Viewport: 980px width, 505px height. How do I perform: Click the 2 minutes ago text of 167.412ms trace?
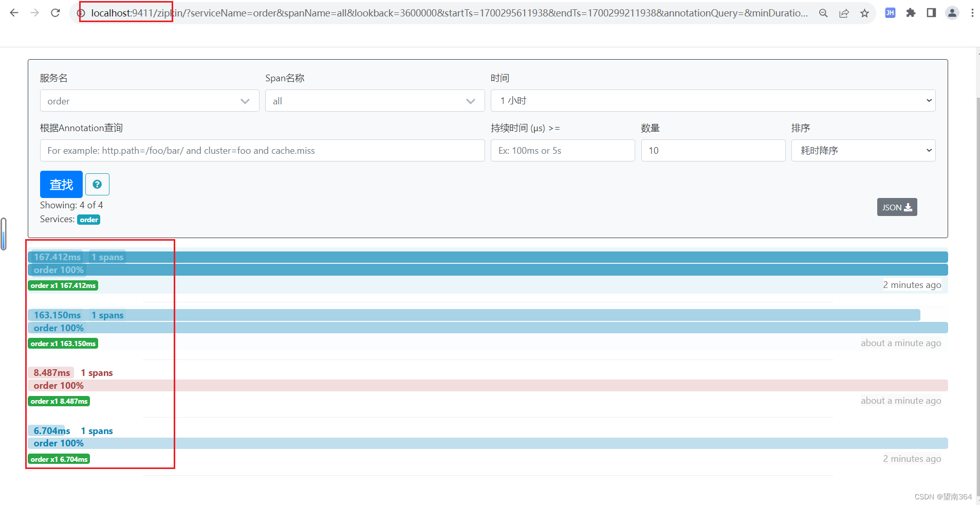(912, 285)
